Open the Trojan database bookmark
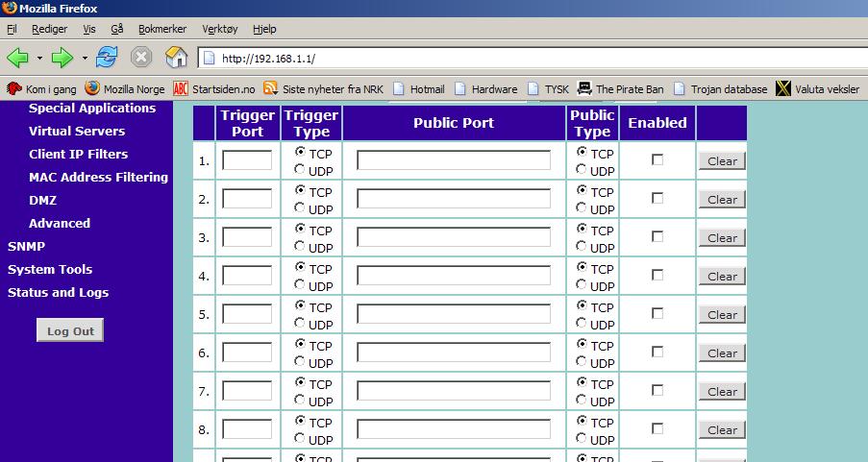The image size is (868, 462). pyautogui.click(x=720, y=88)
